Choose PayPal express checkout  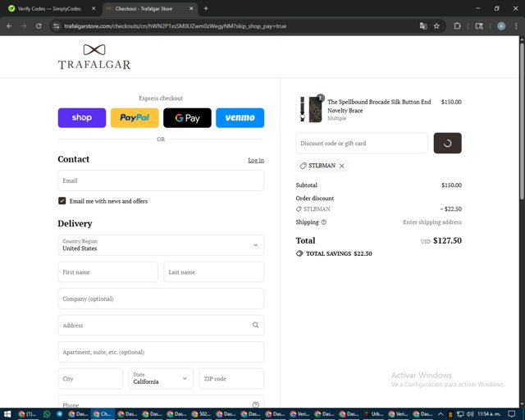[x=135, y=117]
